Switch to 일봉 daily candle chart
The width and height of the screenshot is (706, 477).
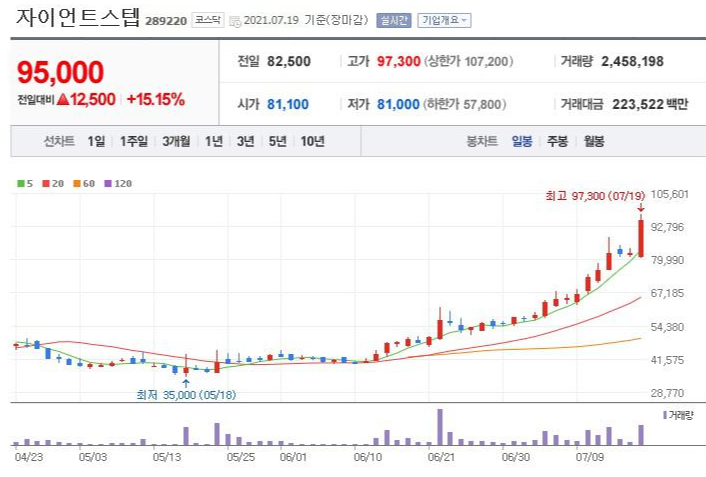click(x=522, y=141)
